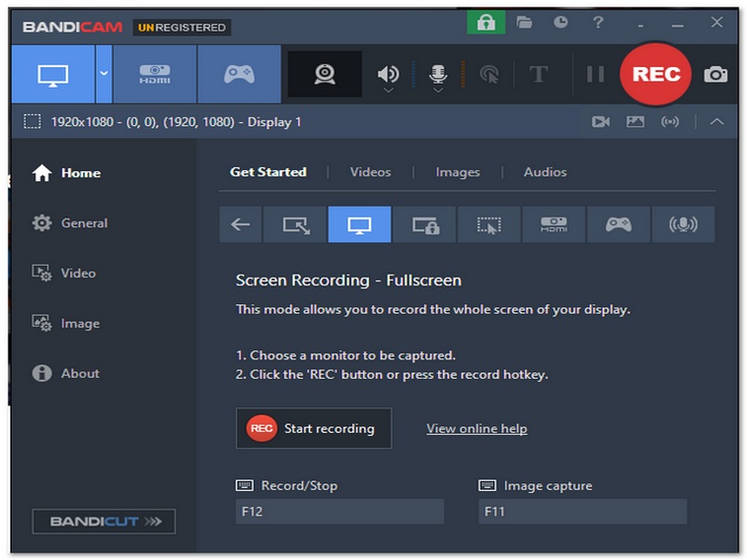
Task: Click the Image capture hotkey field F11
Action: tap(582, 511)
